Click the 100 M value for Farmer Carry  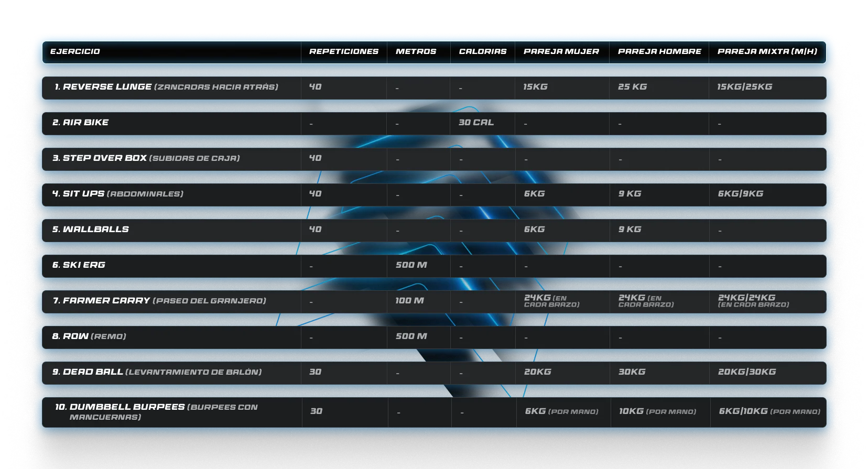pos(409,301)
